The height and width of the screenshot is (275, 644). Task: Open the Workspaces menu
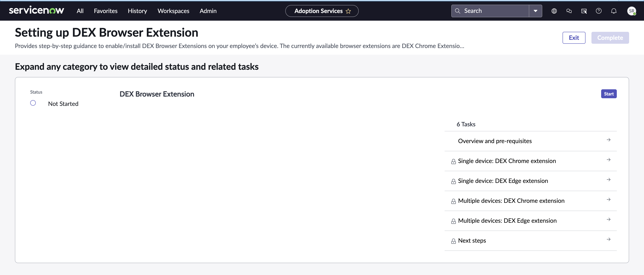[x=173, y=11]
